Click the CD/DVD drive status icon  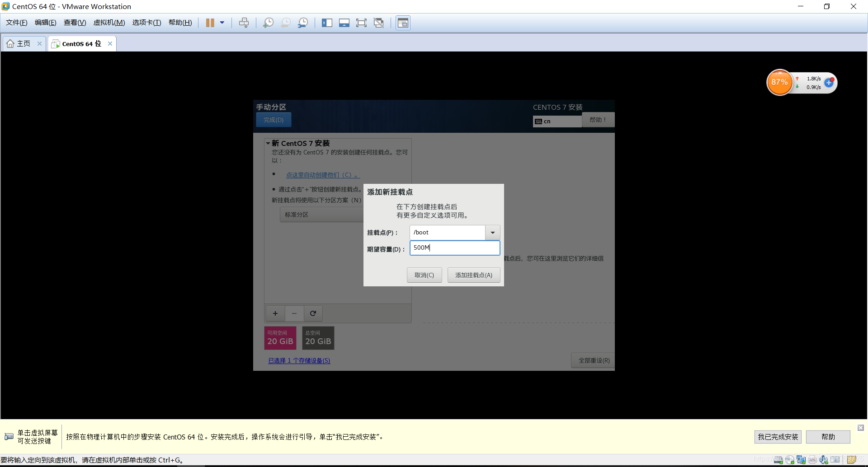(789, 460)
